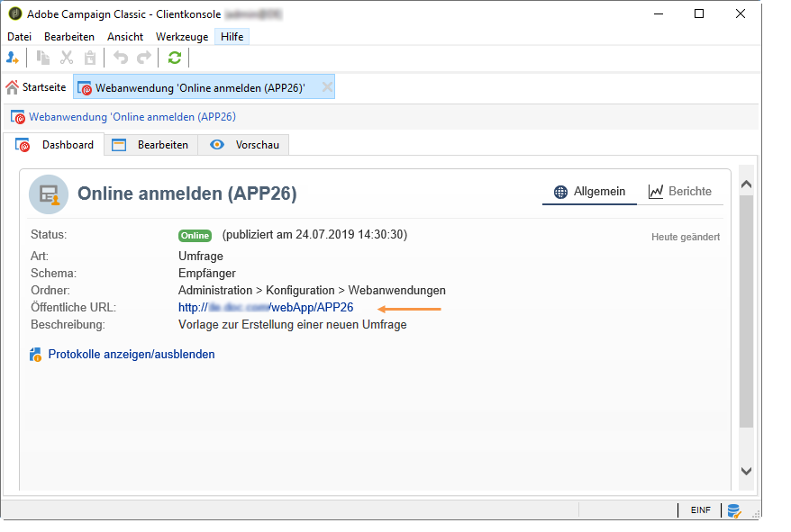Click the globe icon of Allgemein
The image size is (791, 532).
(560, 192)
